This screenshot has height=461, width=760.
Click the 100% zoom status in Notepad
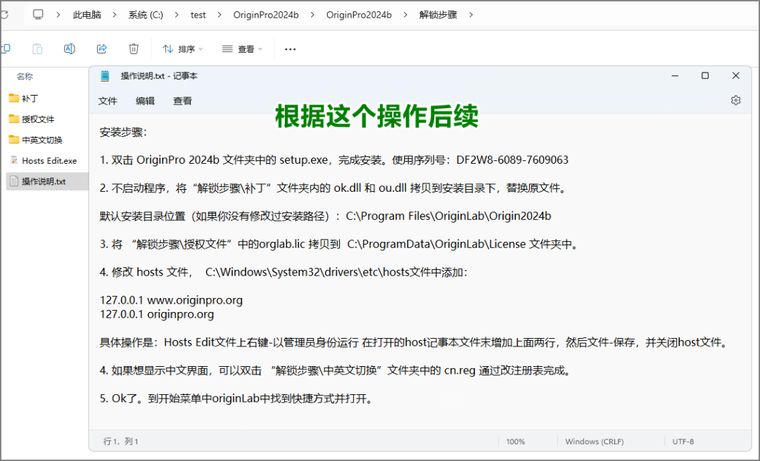(515, 442)
